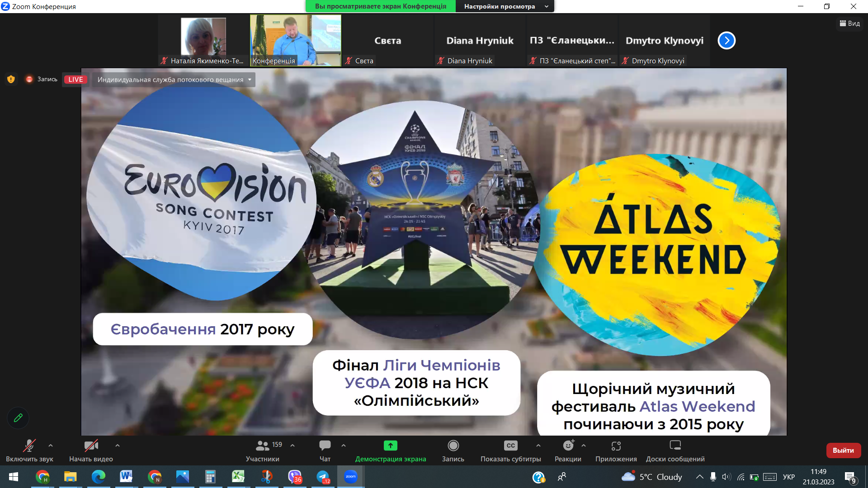Click the encryption shield icon
Screen dimensions: 868x488
click(x=11, y=79)
